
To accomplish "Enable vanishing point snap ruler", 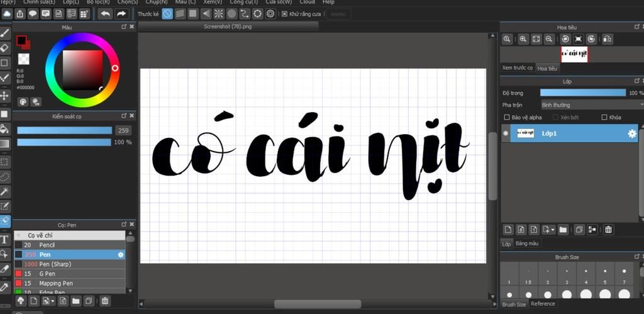I will pos(206,14).
